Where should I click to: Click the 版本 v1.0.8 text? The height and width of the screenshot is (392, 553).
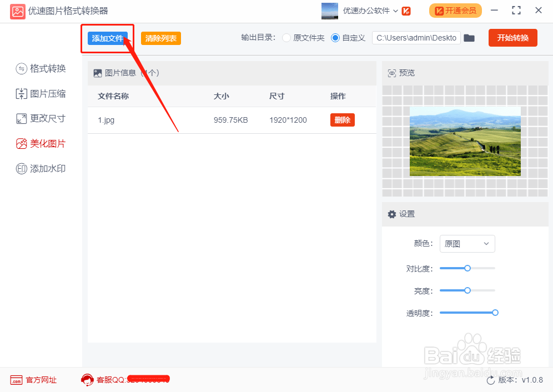tap(521, 380)
